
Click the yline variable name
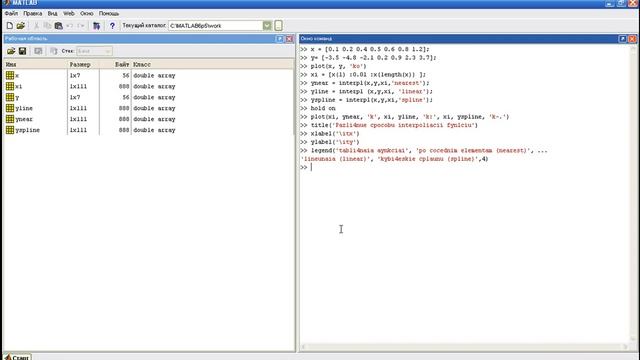[x=24, y=108]
